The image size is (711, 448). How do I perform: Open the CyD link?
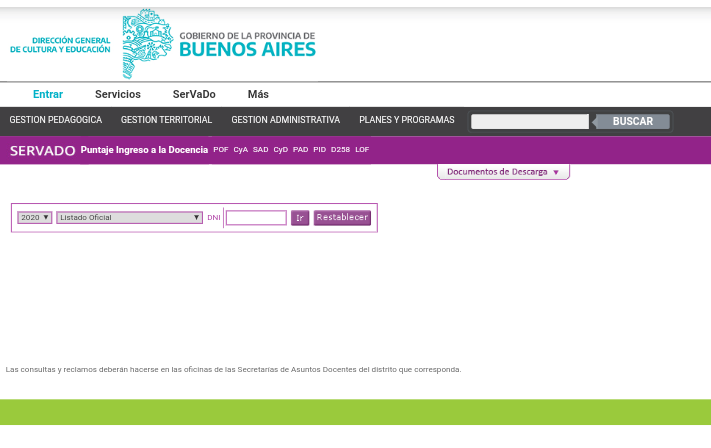coord(281,149)
